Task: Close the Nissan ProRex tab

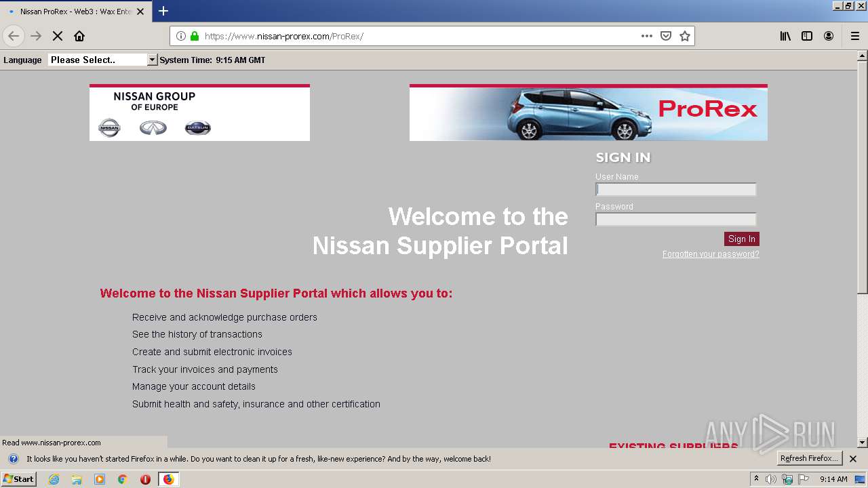Action: [x=140, y=12]
